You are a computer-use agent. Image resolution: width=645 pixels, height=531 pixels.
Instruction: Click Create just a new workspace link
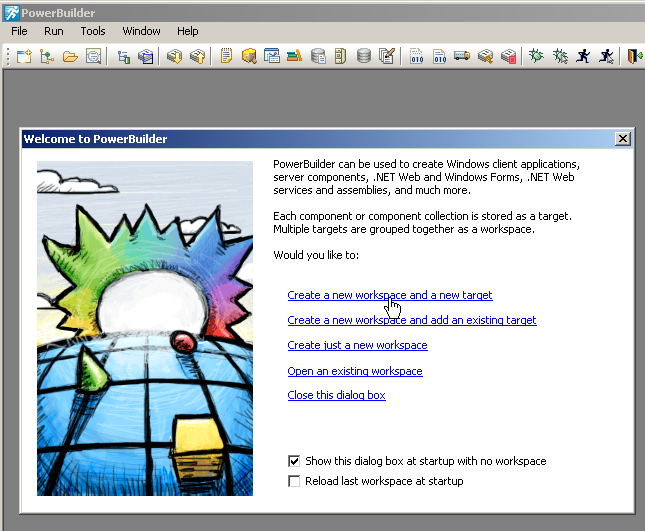click(357, 345)
